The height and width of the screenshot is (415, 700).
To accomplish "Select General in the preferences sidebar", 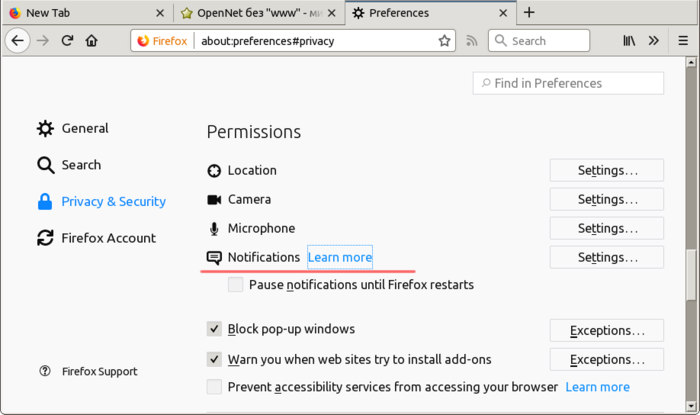I will click(x=84, y=128).
